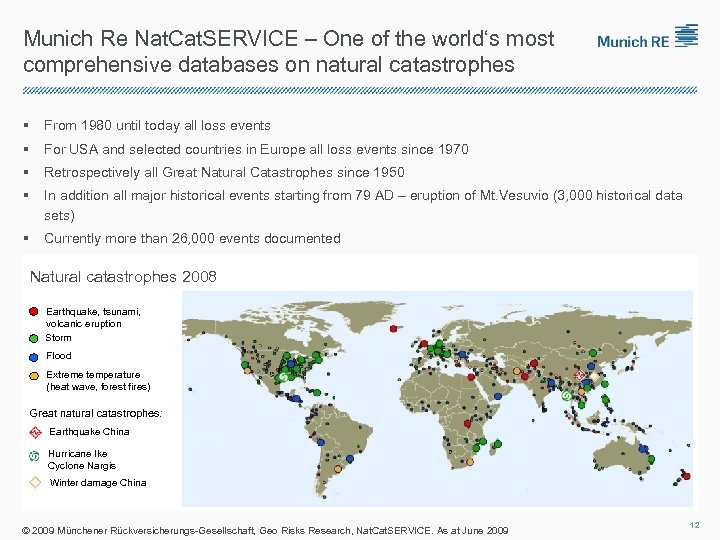
Task: Click the Earthquake China diamond legend icon
Action: point(35,432)
